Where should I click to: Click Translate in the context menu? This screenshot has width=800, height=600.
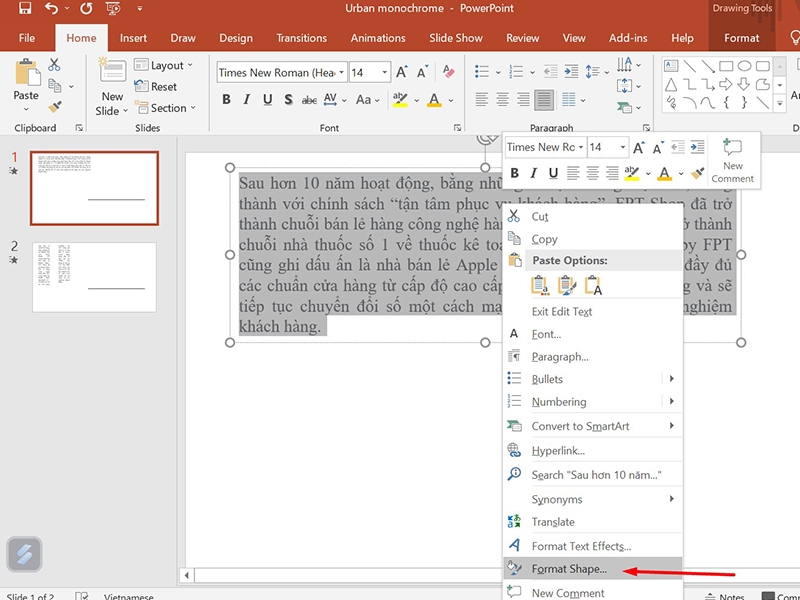(592, 522)
